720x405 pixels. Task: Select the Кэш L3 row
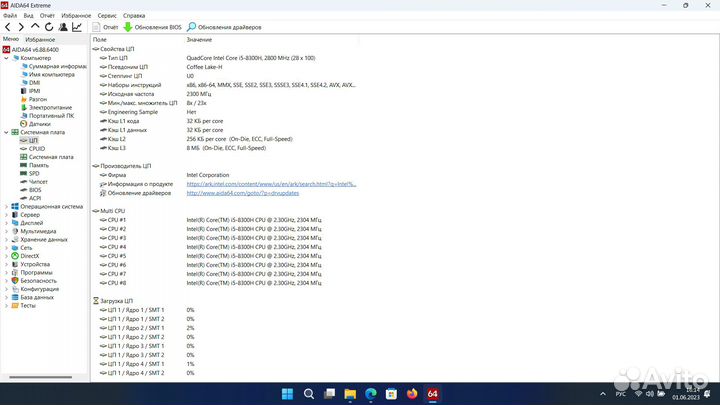click(225, 148)
